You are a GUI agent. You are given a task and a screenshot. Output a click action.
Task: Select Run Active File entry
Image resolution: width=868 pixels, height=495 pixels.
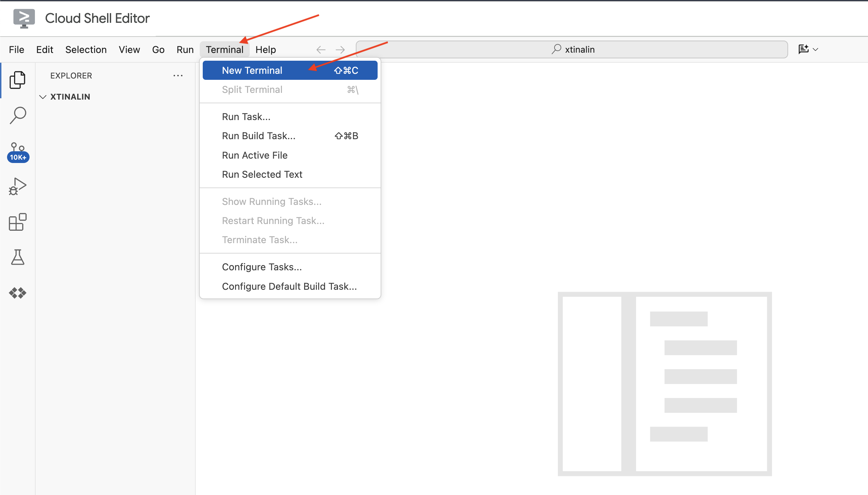(254, 155)
